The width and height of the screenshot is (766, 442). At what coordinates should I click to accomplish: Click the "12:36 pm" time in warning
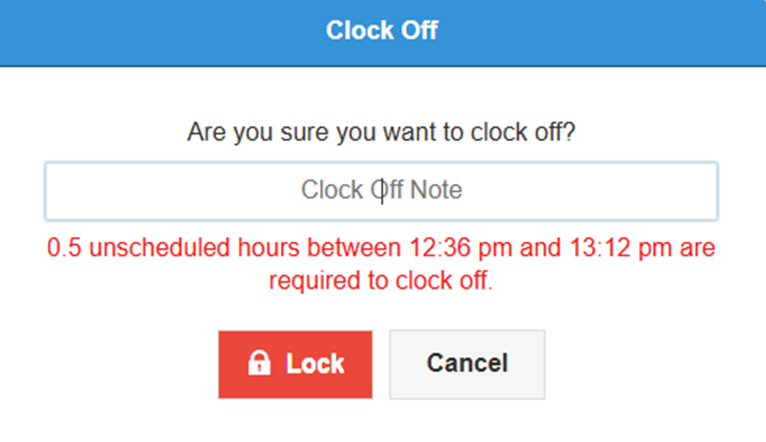point(453,247)
